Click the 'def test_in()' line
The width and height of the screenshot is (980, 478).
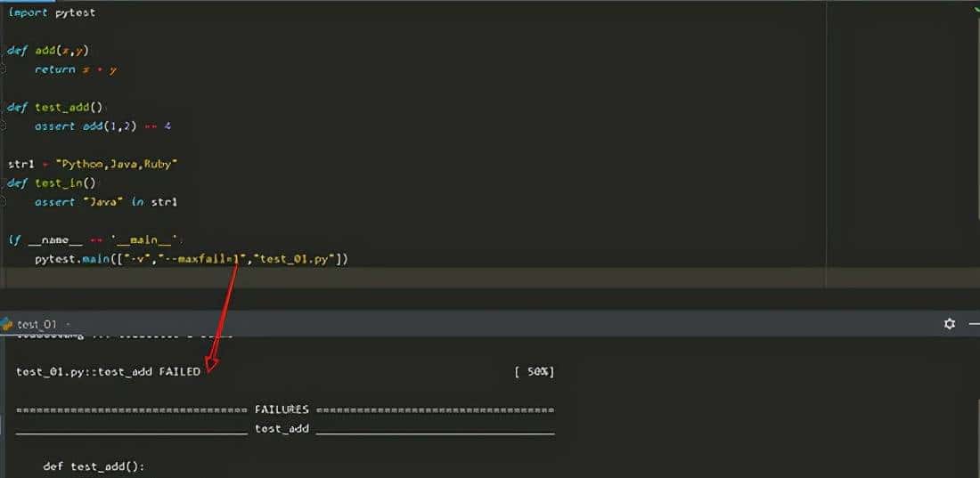[52, 183]
